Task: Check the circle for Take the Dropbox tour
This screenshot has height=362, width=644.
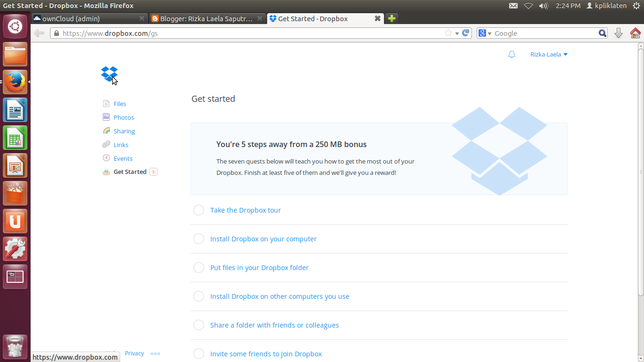Action: tap(198, 210)
